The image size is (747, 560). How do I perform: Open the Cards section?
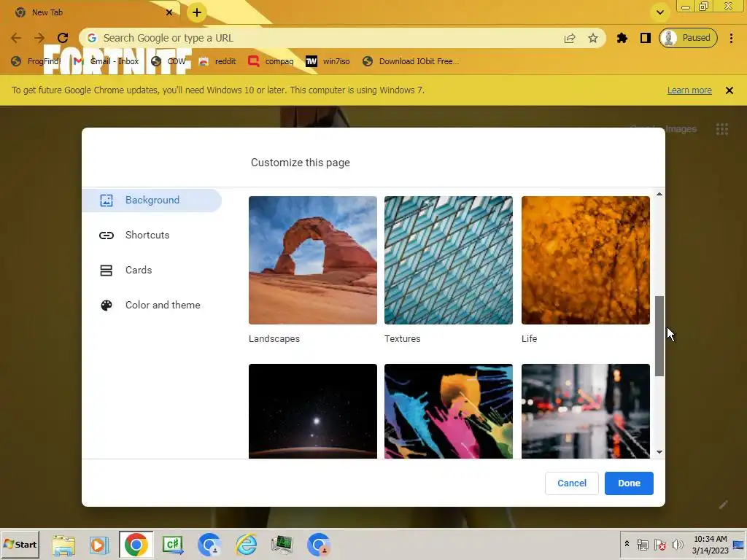pos(138,270)
